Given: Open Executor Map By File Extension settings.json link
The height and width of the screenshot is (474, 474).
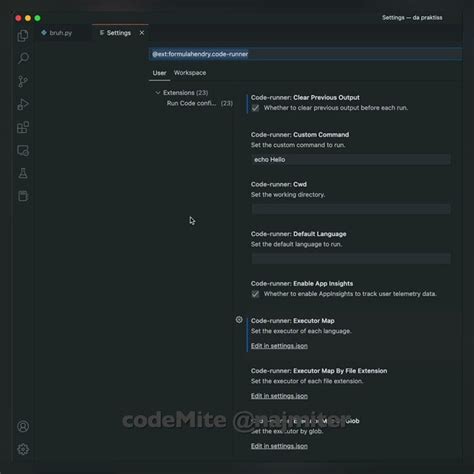Looking at the screenshot, I should 279,396.
